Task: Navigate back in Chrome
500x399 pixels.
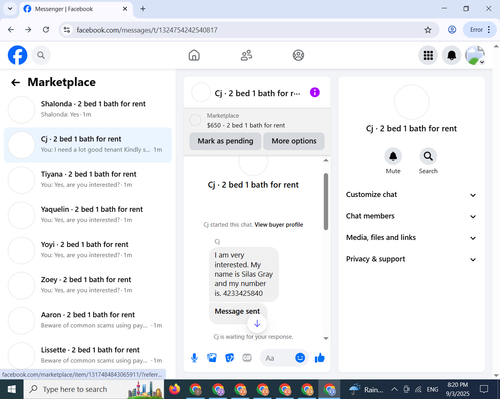Action: click(11, 30)
